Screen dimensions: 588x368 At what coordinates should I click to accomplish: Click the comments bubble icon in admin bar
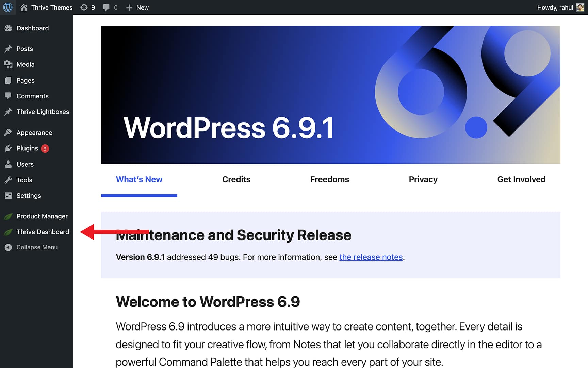(x=107, y=7)
